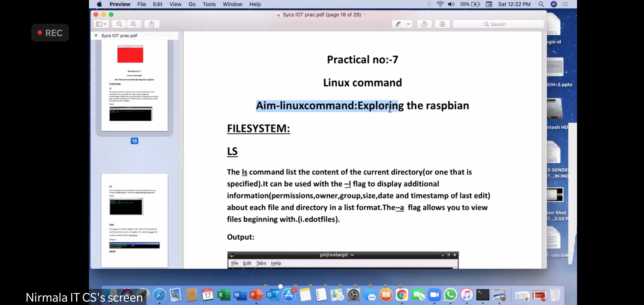This screenshot has height=305, width=644.
Task: Open the Go menu
Action: [x=192, y=4]
